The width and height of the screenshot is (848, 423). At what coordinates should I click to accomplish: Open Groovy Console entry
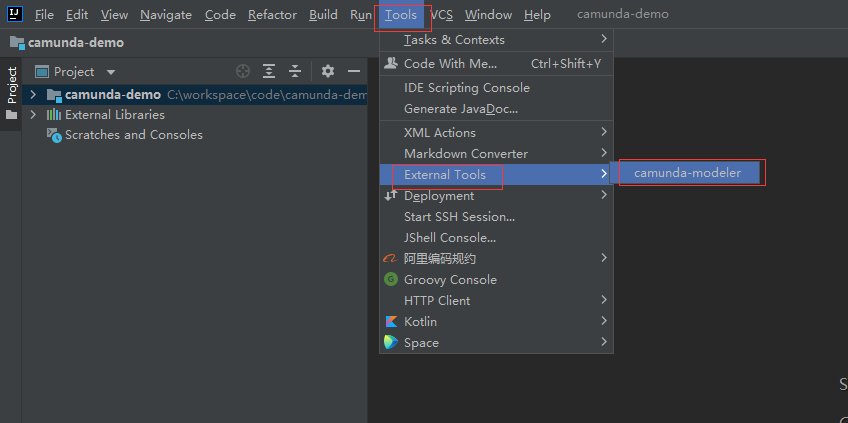click(496, 280)
